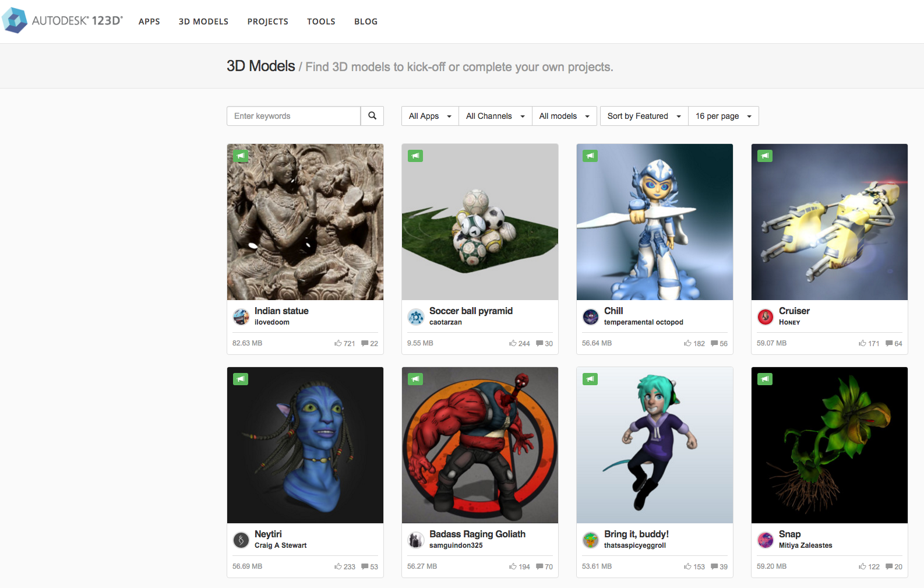924x588 pixels.
Task: Click featured badge on Bring it, buddy! card
Action: click(x=590, y=379)
